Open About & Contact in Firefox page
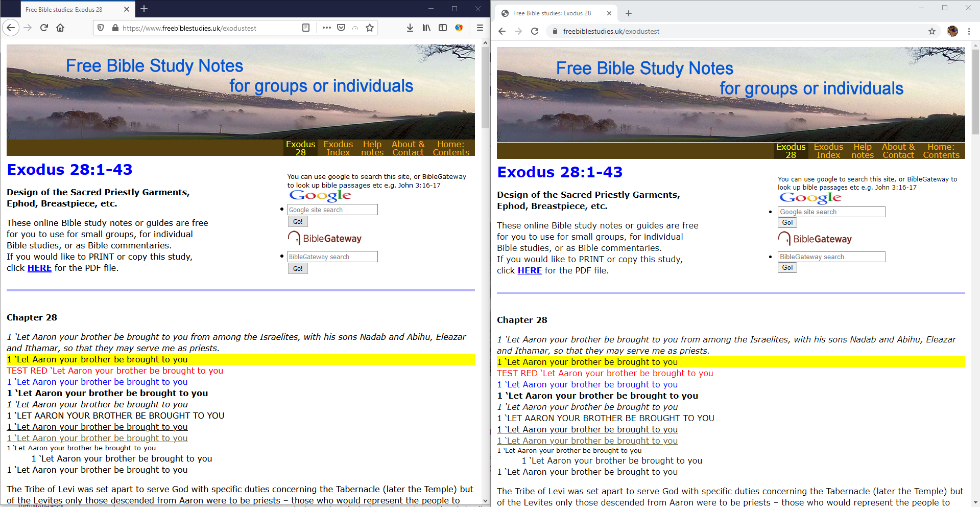This screenshot has width=980, height=507. tap(408, 148)
